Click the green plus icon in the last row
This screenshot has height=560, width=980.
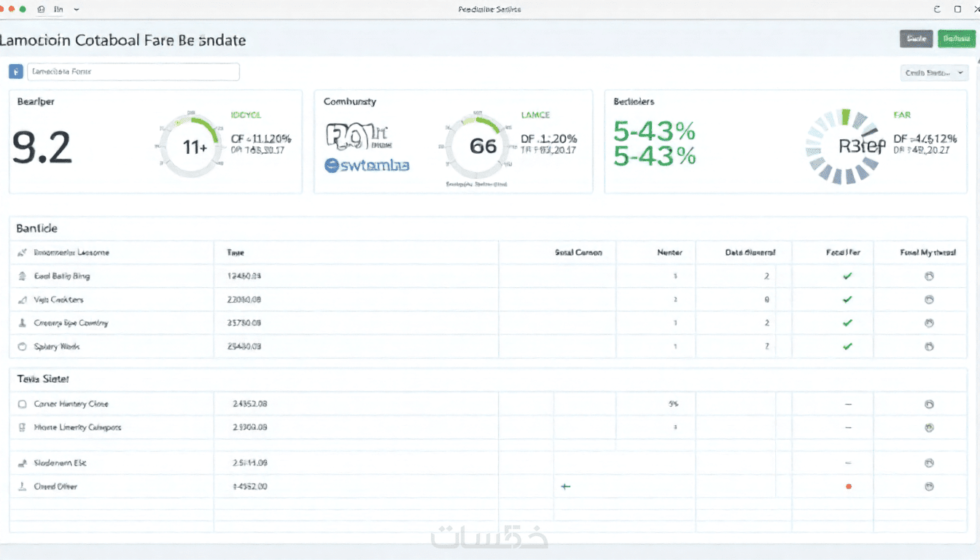point(565,486)
